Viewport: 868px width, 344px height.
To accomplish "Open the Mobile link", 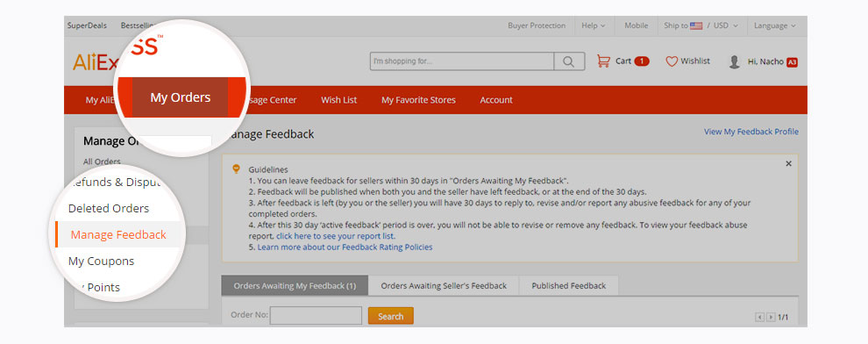I will tap(636, 25).
